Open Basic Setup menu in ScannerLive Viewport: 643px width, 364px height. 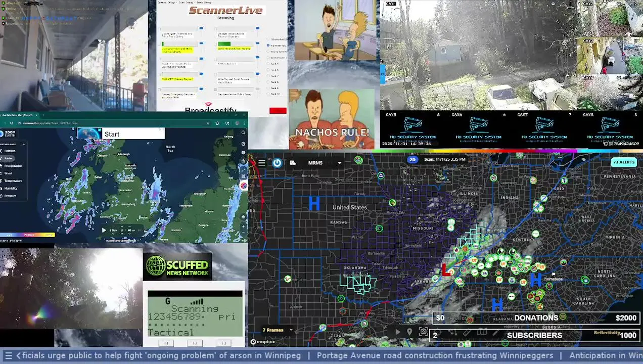(204, 3)
